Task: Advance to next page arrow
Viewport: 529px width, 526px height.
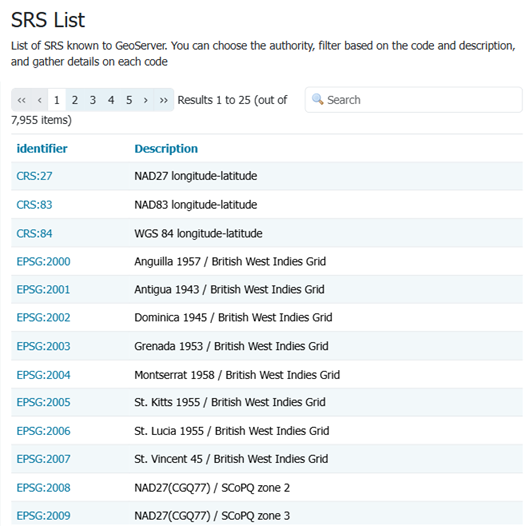Action: pyautogui.click(x=146, y=100)
